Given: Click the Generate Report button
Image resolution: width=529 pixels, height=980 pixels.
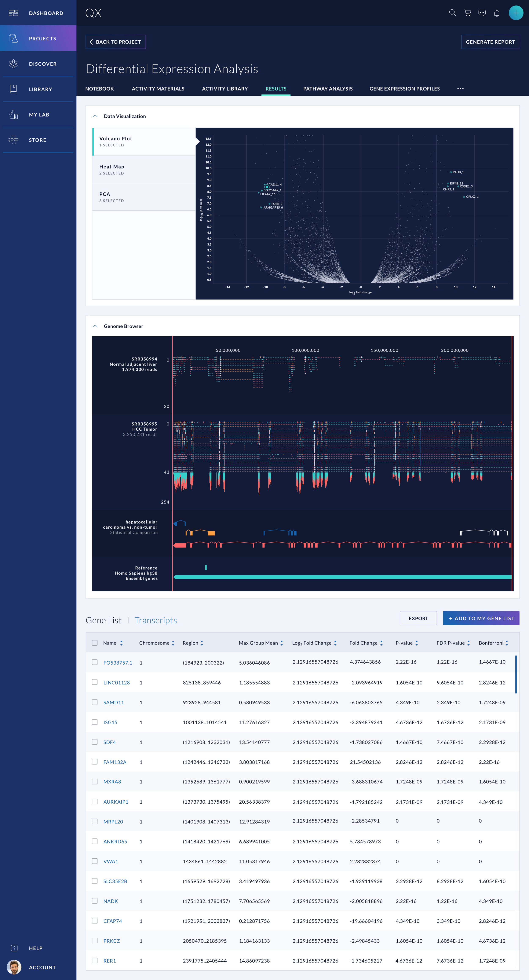Looking at the screenshot, I should (490, 42).
